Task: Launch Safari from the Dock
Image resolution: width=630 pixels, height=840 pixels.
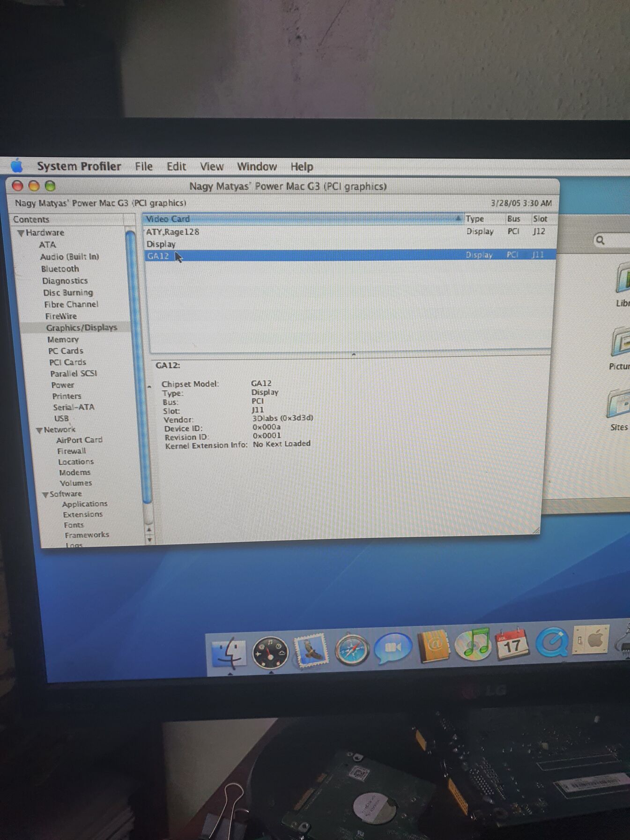Action: [352, 649]
